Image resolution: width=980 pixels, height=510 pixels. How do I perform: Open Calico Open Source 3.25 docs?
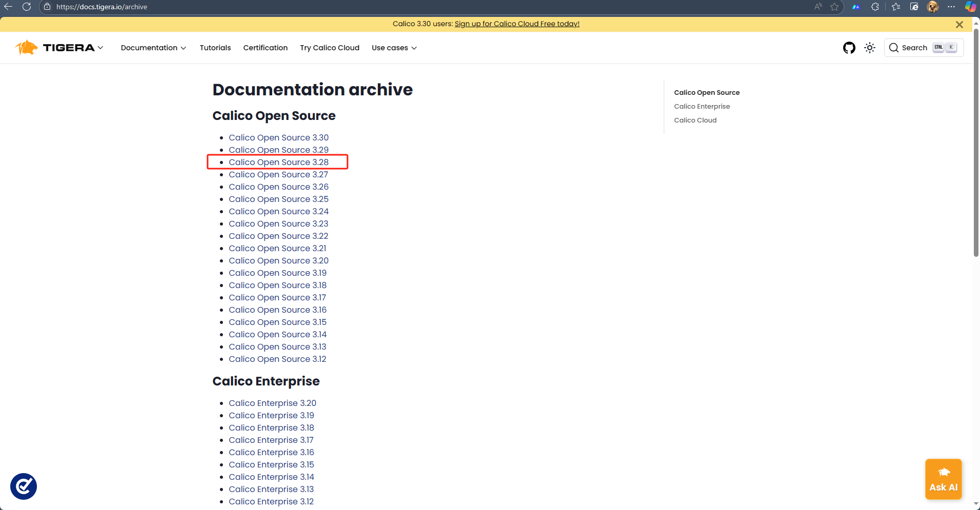[x=278, y=199]
